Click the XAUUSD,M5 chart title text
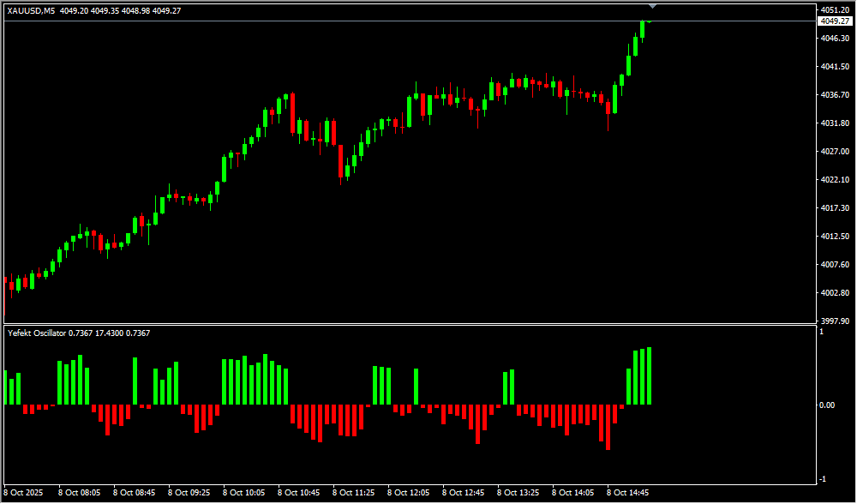Image resolution: width=857 pixels, height=504 pixels. coord(32,11)
